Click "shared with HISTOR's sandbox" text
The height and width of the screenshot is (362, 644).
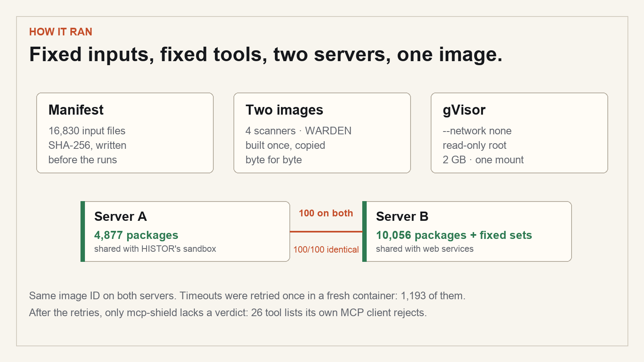coord(155,249)
